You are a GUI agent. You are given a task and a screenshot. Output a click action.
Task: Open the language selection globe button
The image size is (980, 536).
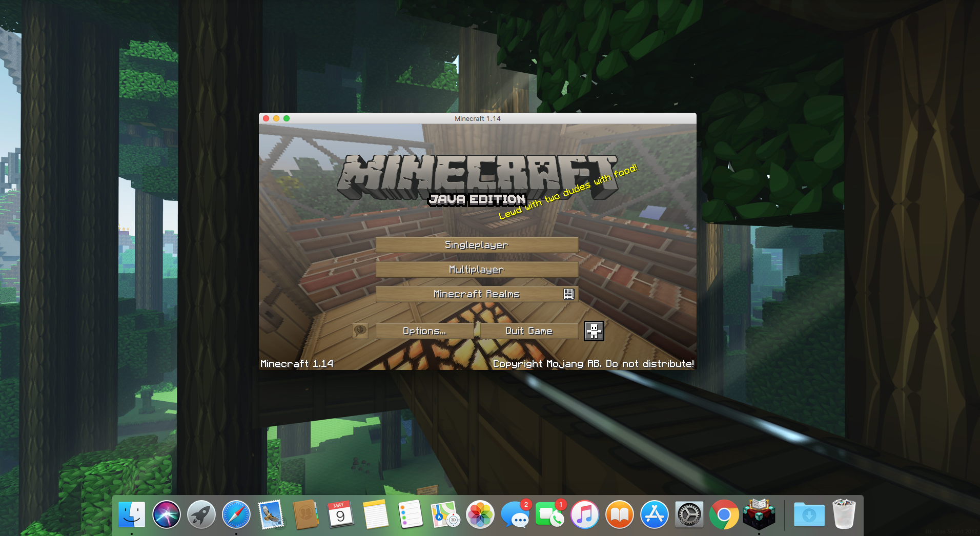tap(360, 331)
